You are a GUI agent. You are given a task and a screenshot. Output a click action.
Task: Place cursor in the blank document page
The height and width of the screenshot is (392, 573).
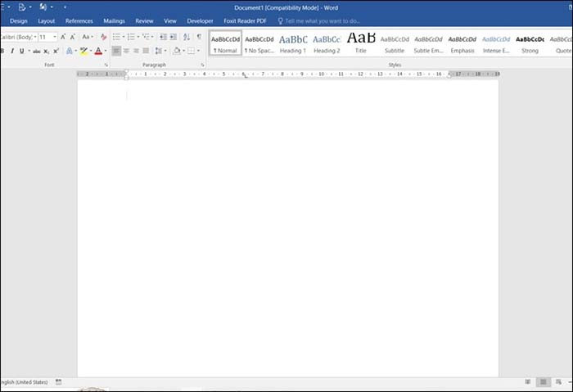[287, 228]
